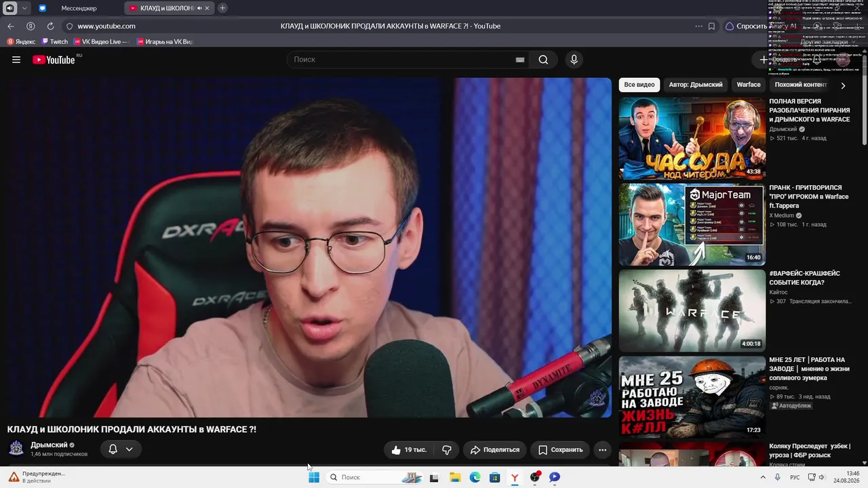Screen dimensions: 868x488
Task: Click the taskbar volume speaker icon
Action: tap(821, 477)
